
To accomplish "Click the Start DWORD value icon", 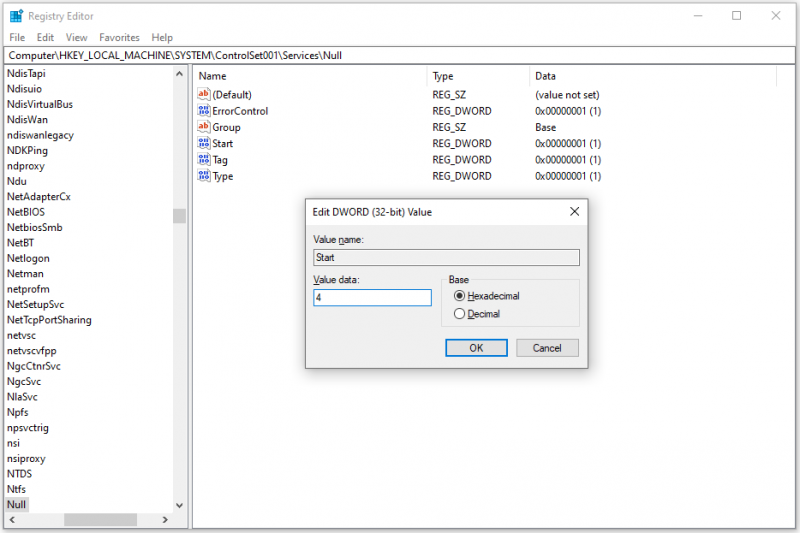I will [204, 143].
